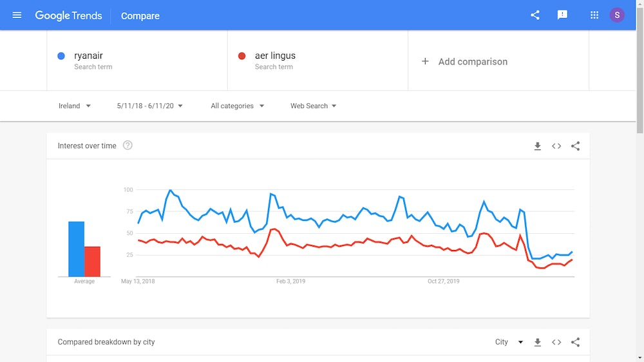Download the city breakdown data
This screenshot has width=644, height=362.
click(x=538, y=342)
